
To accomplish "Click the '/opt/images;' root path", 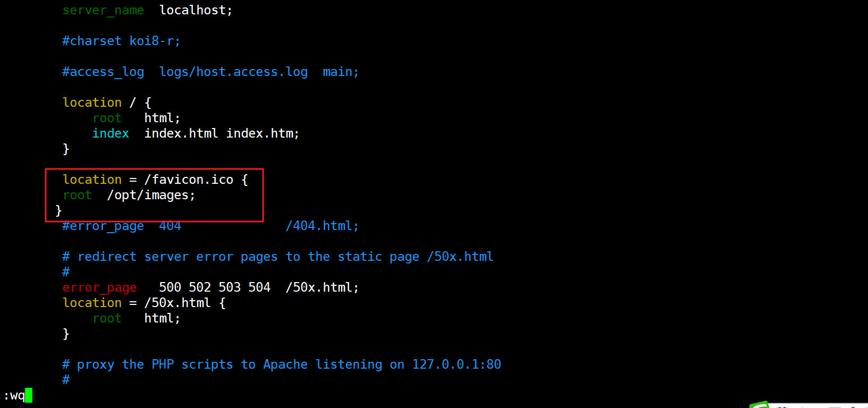I will click(x=151, y=195).
